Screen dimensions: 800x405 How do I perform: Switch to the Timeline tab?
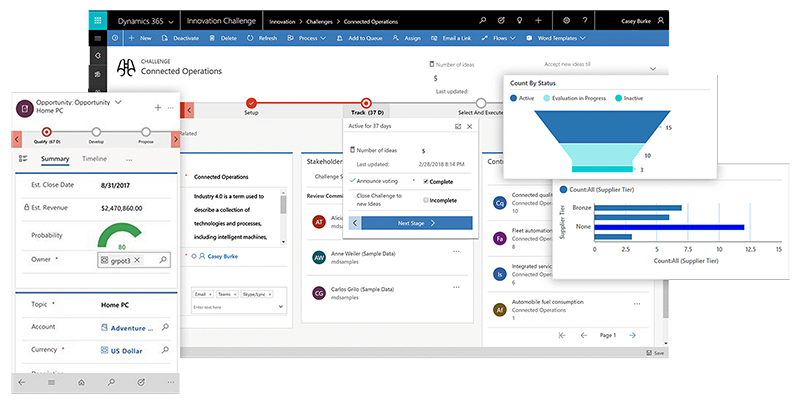click(x=94, y=159)
